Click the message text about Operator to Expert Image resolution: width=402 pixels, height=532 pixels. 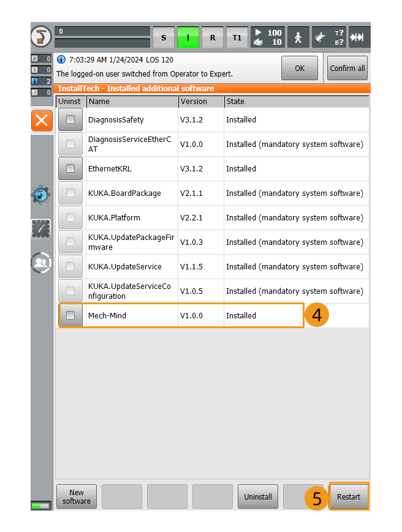tap(144, 74)
